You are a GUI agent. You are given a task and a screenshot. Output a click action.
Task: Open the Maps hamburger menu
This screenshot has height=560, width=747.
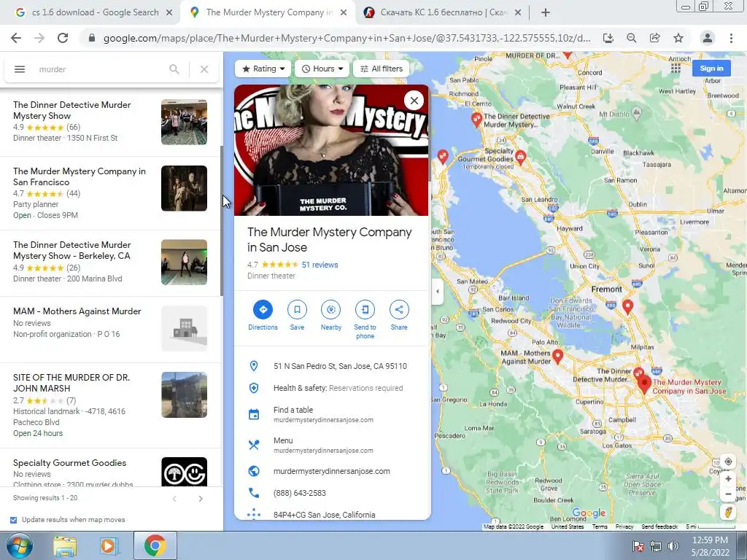(20, 69)
